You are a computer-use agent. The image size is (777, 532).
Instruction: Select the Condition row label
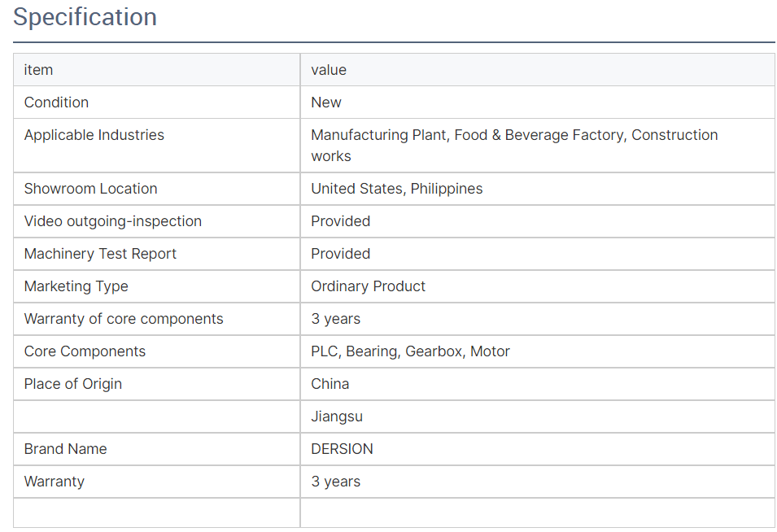point(56,102)
